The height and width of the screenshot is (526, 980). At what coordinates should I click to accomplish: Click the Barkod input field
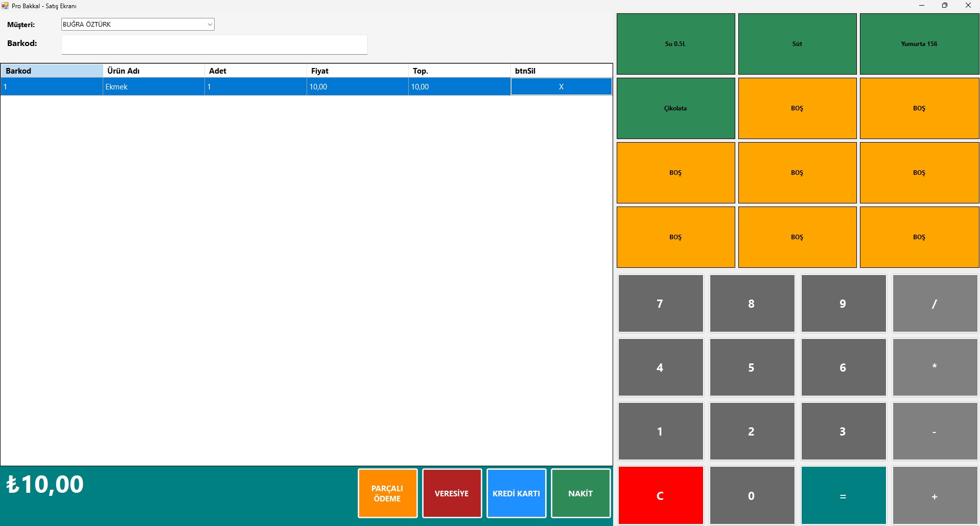pos(214,44)
